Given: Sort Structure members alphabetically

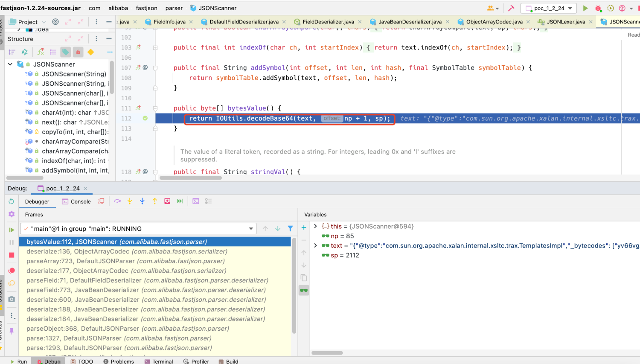Looking at the screenshot, I should [25, 52].
